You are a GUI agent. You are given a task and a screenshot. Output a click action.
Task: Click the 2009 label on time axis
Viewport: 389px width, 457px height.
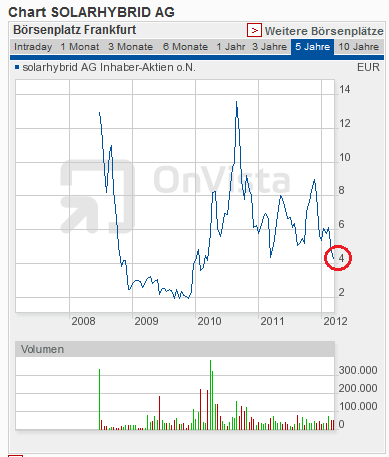146,321
